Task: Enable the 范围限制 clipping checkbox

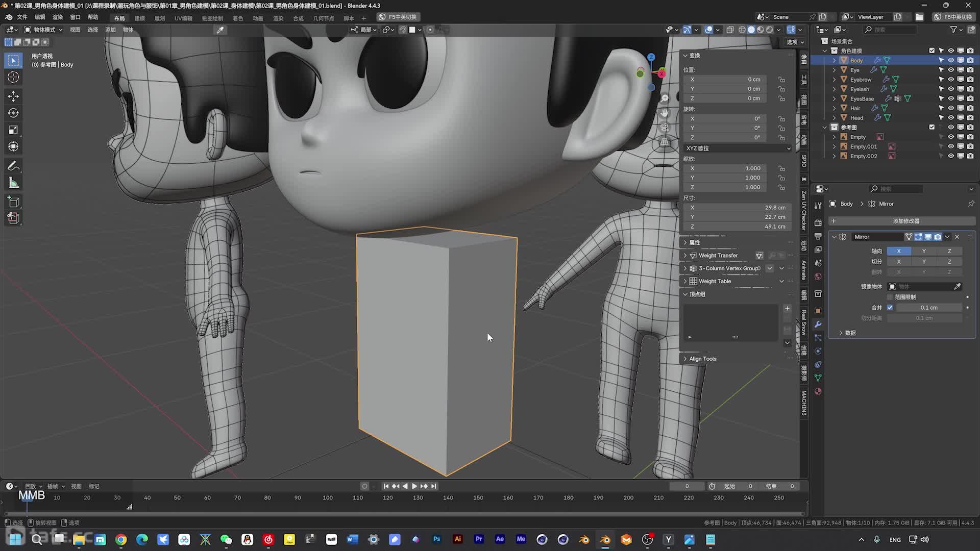Action: tap(890, 297)
